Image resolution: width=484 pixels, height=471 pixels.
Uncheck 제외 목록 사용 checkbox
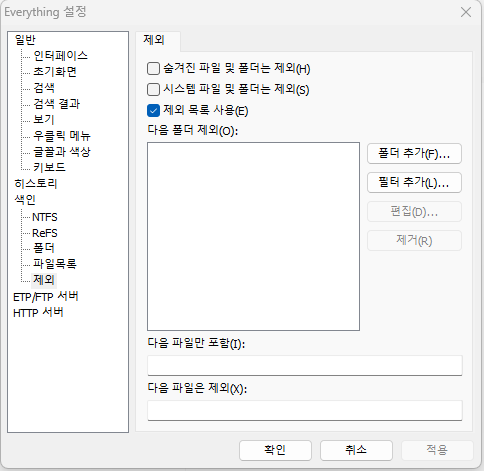tap(153, 110)
